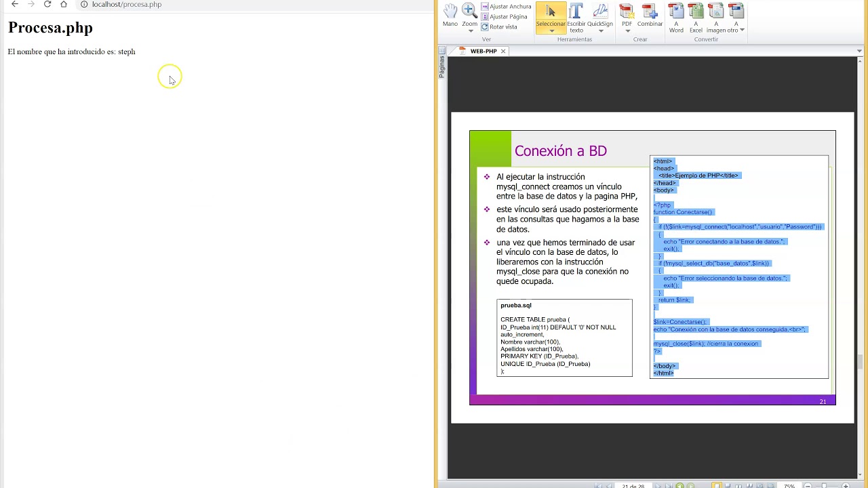
Task: Adjust the zoom slider handle
Action: [824, 486]
